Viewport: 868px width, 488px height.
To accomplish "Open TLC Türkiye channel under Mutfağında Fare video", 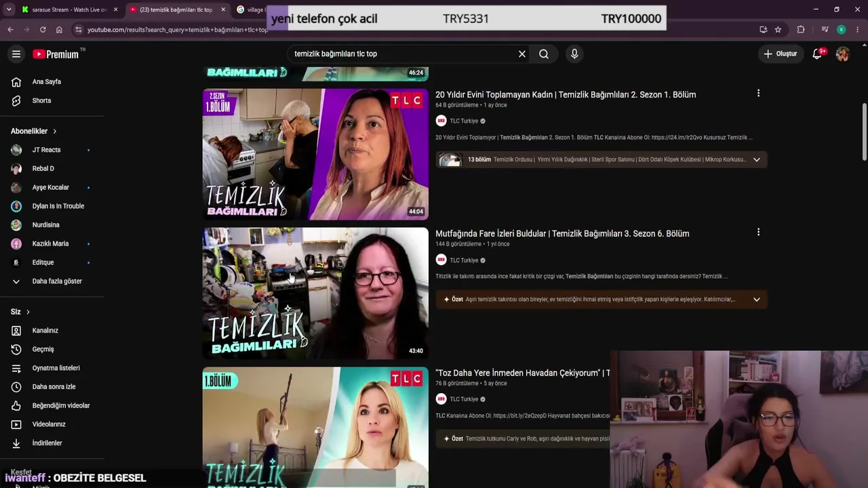I will (x=464, y=260).
